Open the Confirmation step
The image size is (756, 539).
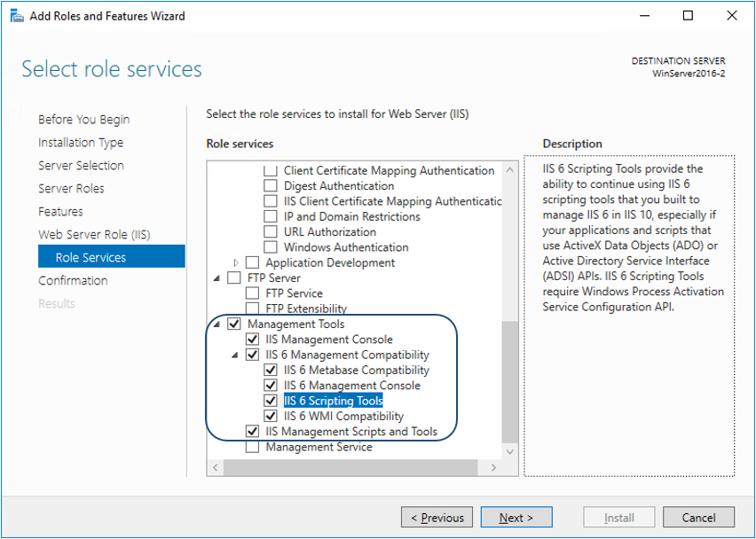73,281
